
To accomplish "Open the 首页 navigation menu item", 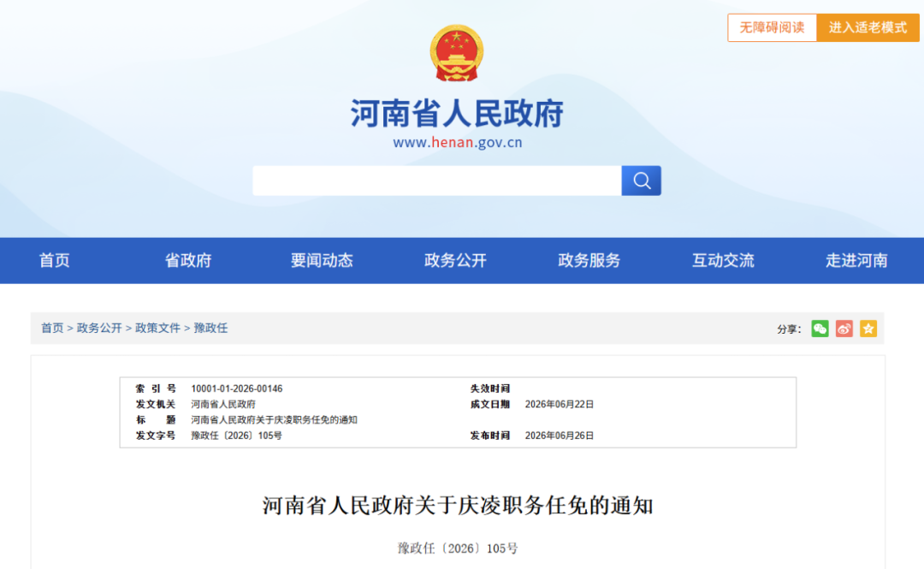I will click(54, 261).
